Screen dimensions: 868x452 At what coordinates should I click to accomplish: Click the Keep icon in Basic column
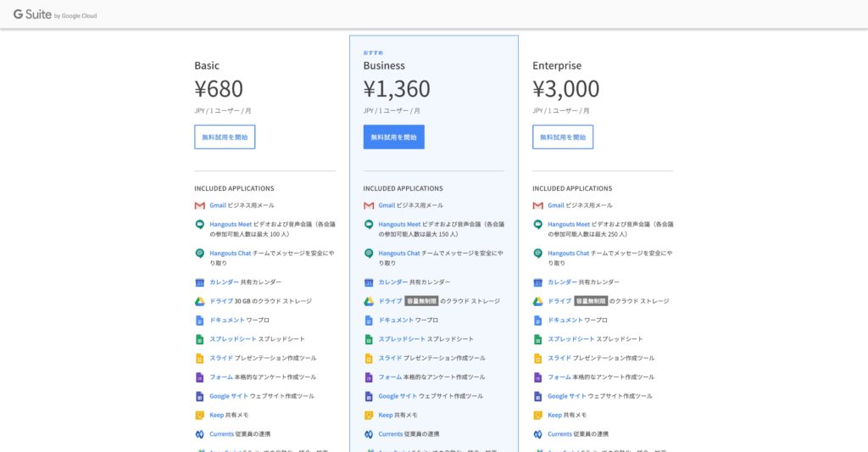[x=200, y=415]
